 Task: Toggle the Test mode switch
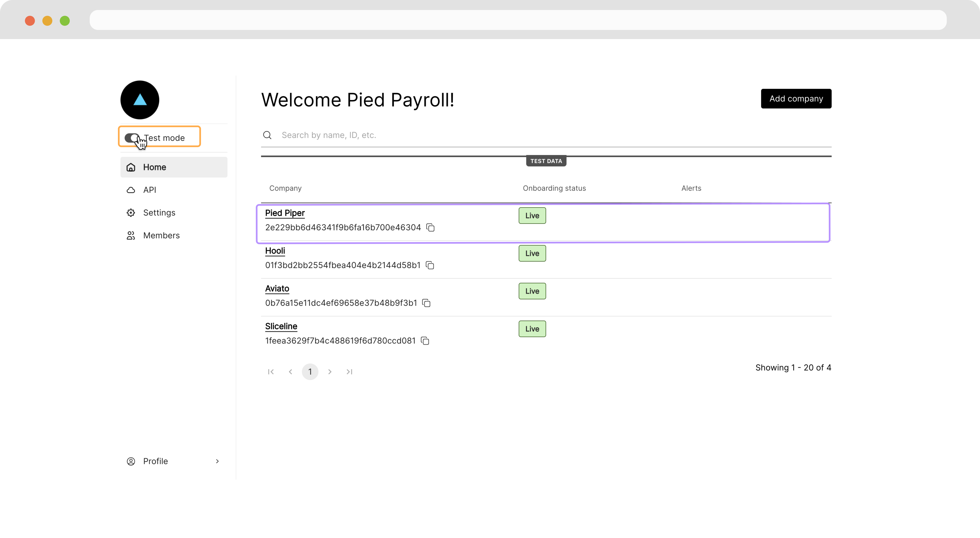[x=132, y=137]
